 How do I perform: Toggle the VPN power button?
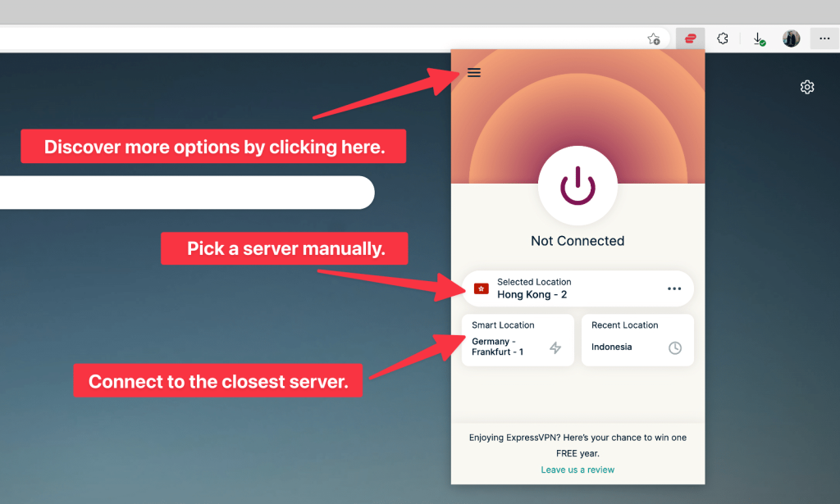[577, 186]
